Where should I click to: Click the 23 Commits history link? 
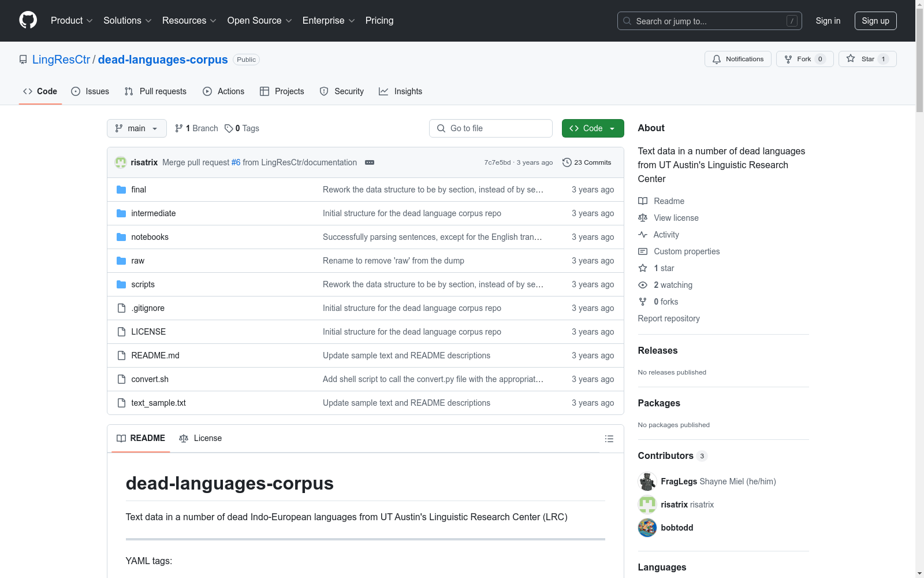587,162
